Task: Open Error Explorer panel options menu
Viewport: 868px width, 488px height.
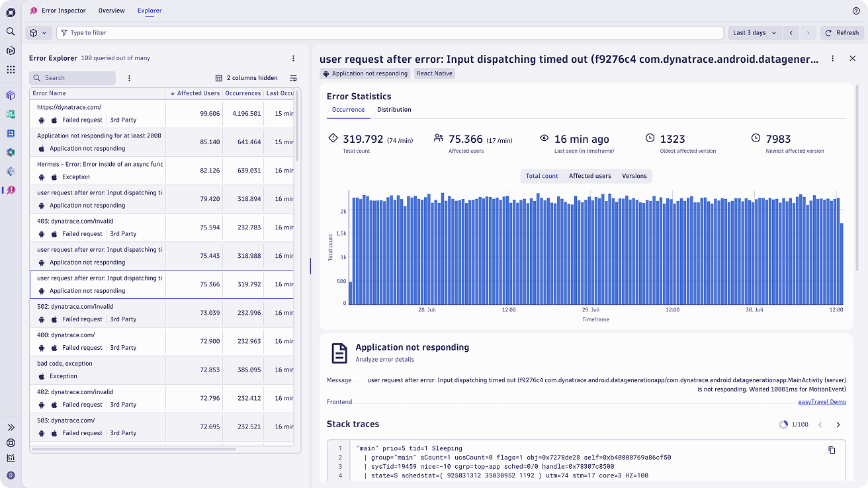Action: tap(294, 58)
